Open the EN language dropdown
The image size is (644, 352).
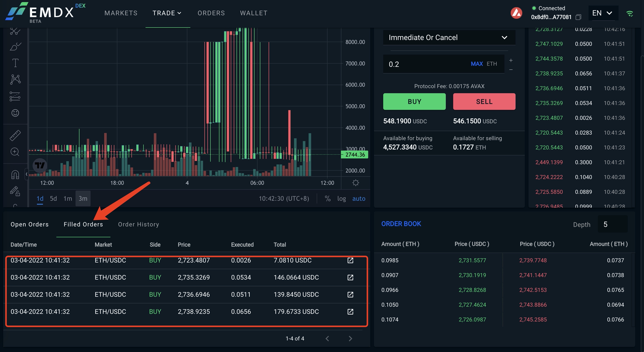pos(602,13)
